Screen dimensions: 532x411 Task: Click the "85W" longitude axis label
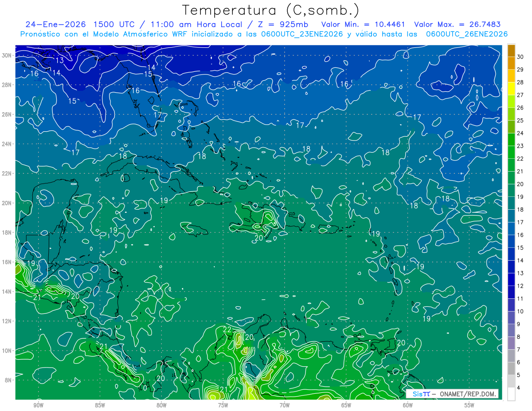[x=100, y=405]
